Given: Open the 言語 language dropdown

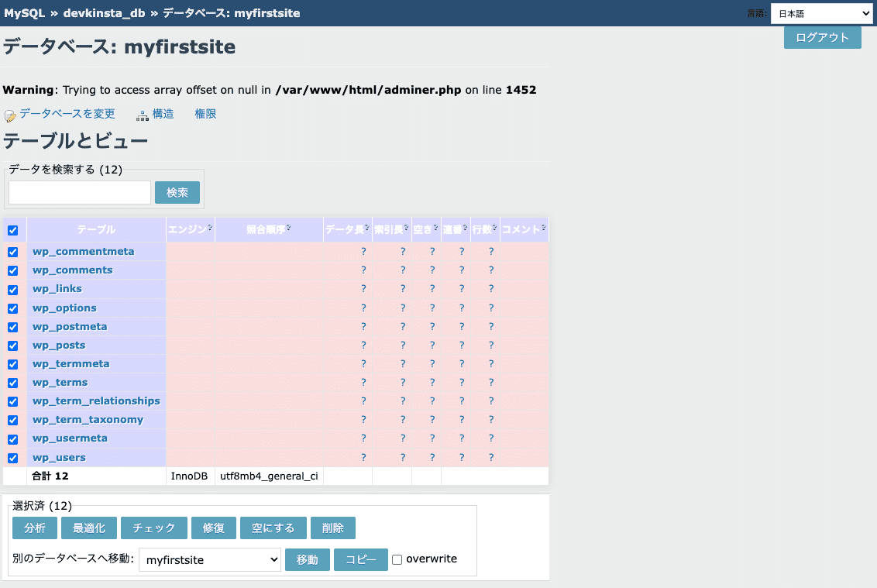Looking at the screenshot, I should tap(821, 13).
